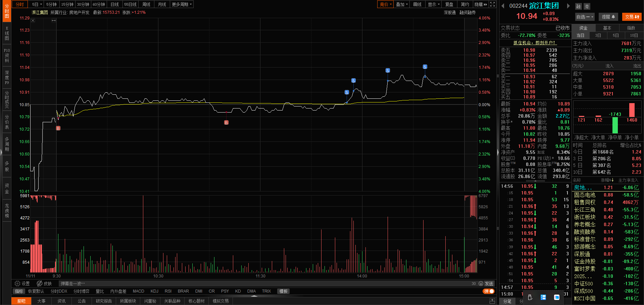
Task: Click the B buy marker near 9:30
Action: (58, 128)
